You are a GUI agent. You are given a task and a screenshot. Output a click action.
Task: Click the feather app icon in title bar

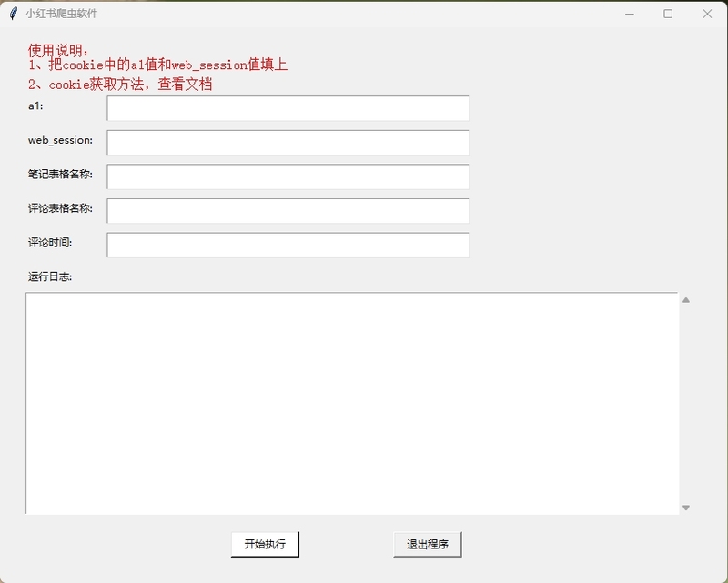click(14, 14)
